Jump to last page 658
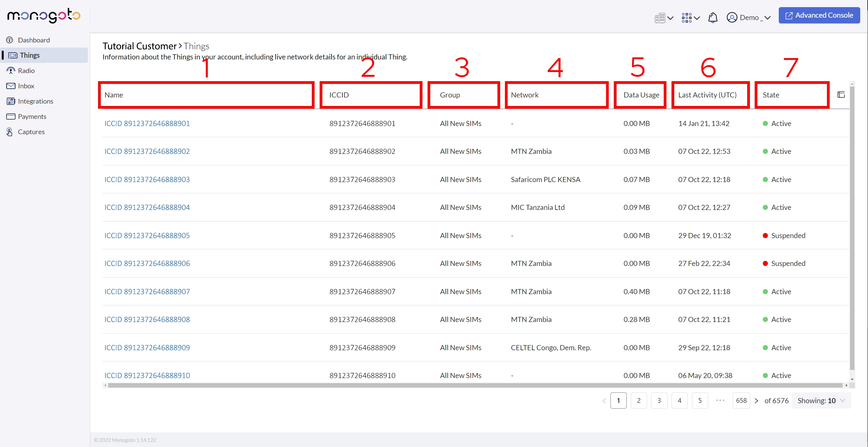The image size is (868, 447). tap(741, 401)
